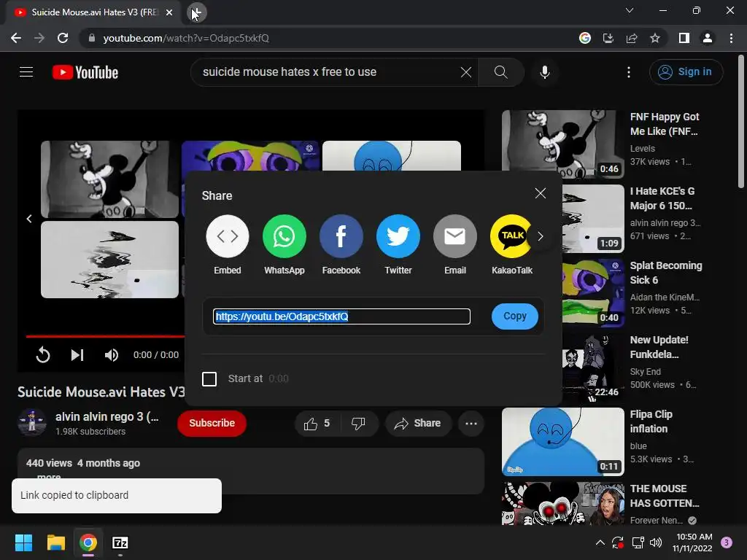
Task: Select the youtu.be link field
Action: [x=341, y=316]
